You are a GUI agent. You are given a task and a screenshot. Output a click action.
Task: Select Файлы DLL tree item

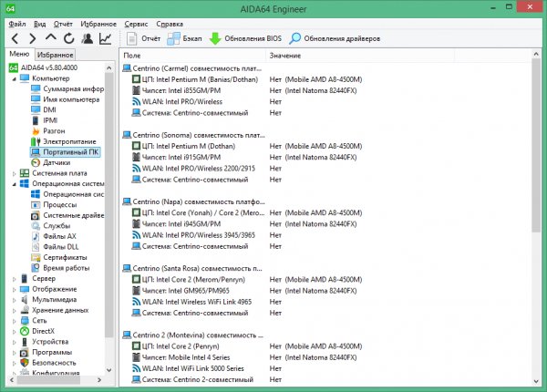click(x=55, y=246)
